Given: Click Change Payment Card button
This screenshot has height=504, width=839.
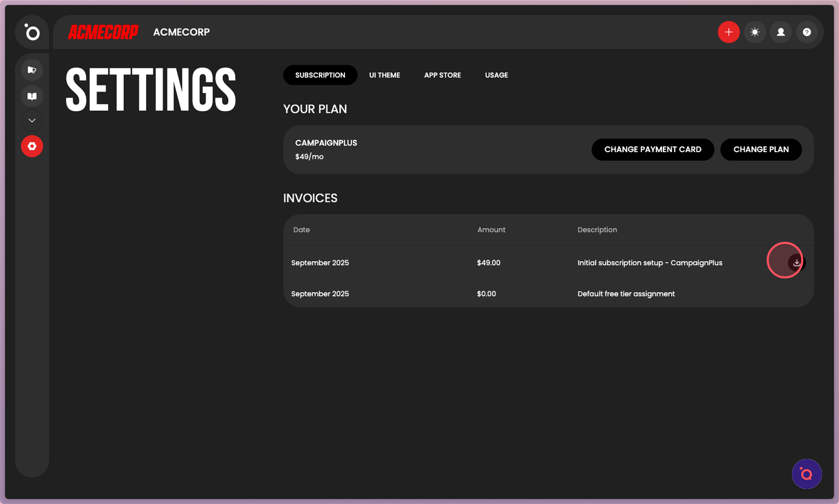Looking at the screenshot, I should point(652,149).
